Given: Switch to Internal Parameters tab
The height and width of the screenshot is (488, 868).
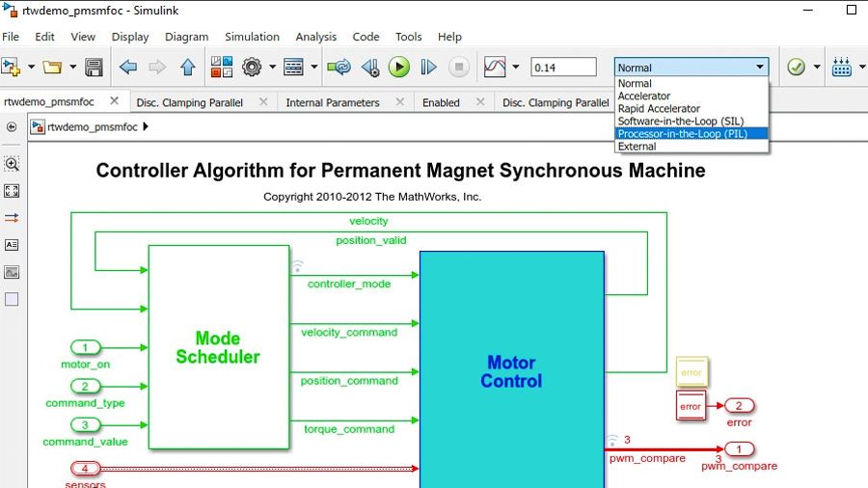Looking at the screenshot, I should [x=333, y=102].
